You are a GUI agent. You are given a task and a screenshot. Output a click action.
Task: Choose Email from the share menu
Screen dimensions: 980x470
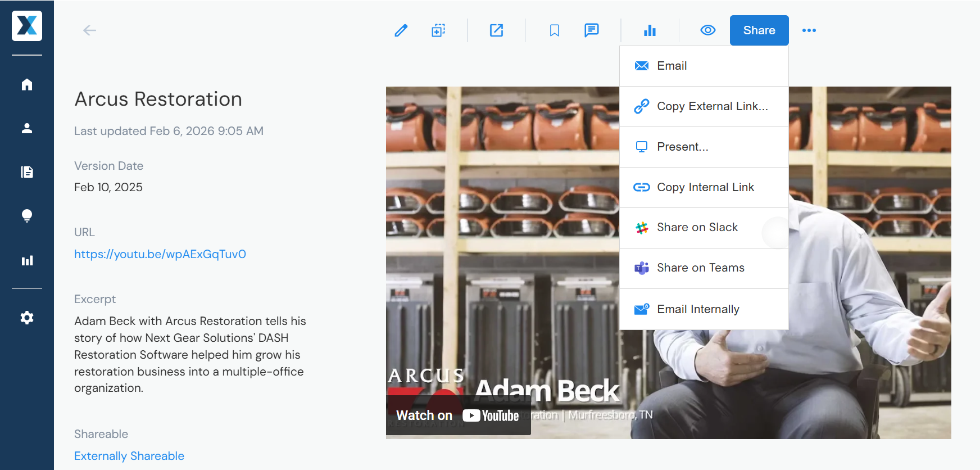(704, 66)
